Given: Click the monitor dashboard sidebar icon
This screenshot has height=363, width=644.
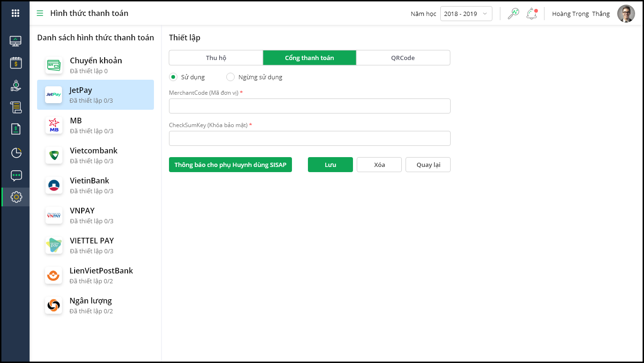Looking at the screenshot, I should (x=15, y=41).
